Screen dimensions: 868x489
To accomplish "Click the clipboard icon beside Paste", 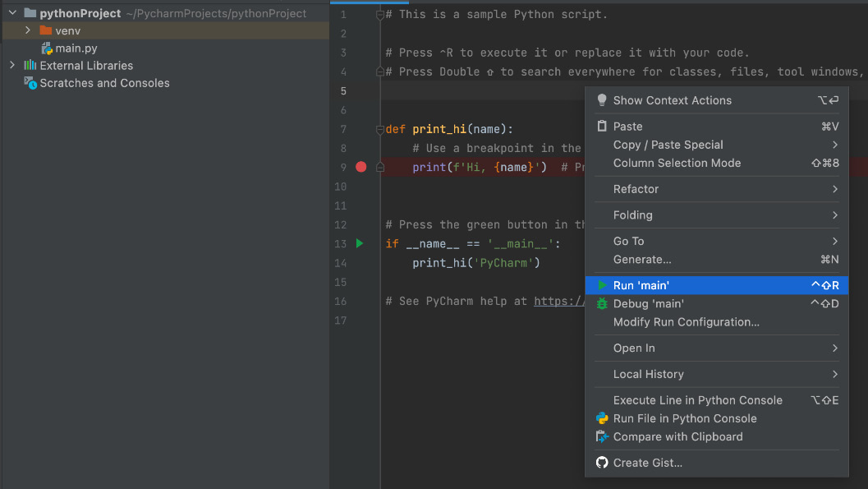I will coord(602,127).
